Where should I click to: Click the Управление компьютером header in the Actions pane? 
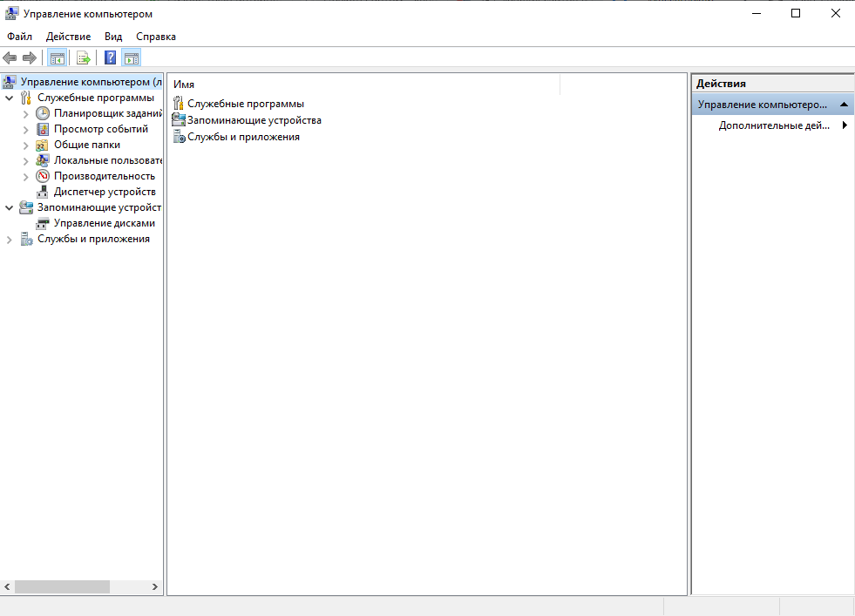point(773,105)
